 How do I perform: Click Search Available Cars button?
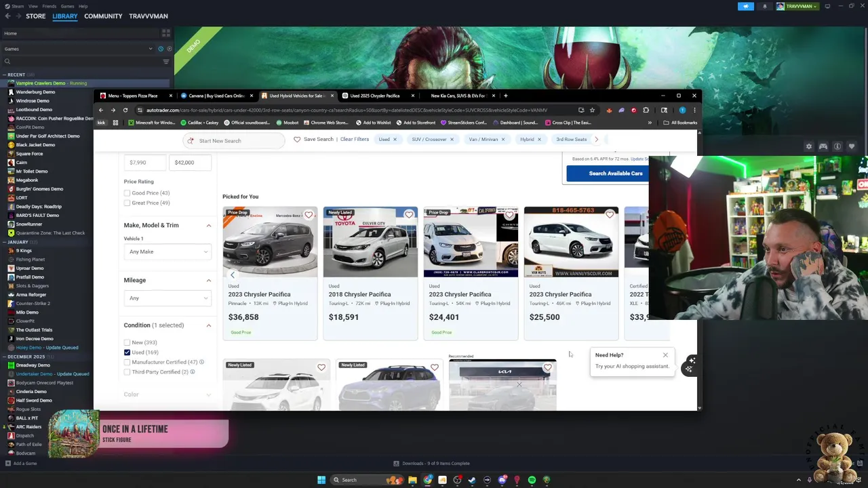pyautogui.click(x=608, y=174)
